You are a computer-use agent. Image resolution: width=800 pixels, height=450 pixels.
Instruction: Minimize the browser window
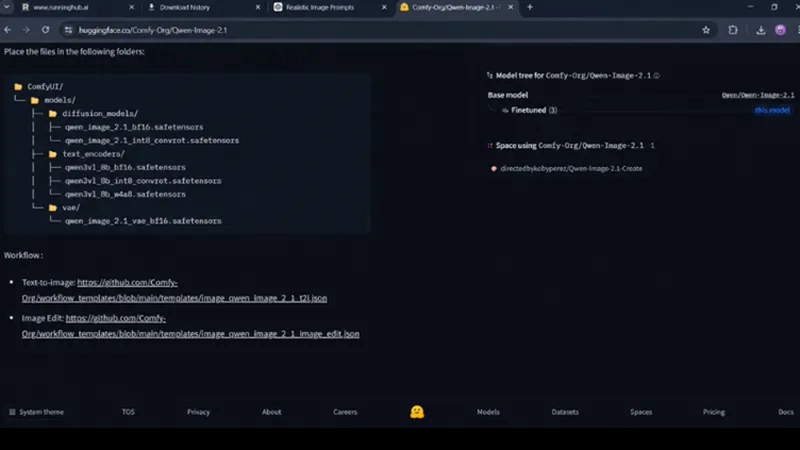click(750, 7)
